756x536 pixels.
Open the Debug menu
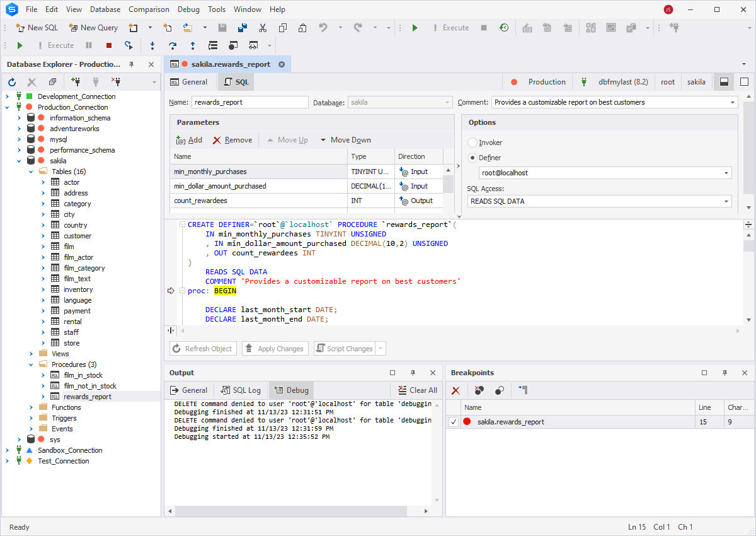[188, 9]
